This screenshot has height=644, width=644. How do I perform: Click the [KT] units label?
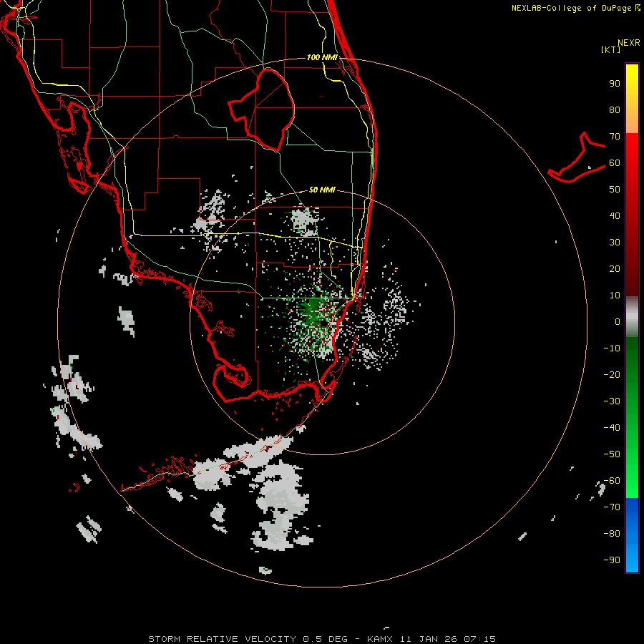click(x=611, y=49)
